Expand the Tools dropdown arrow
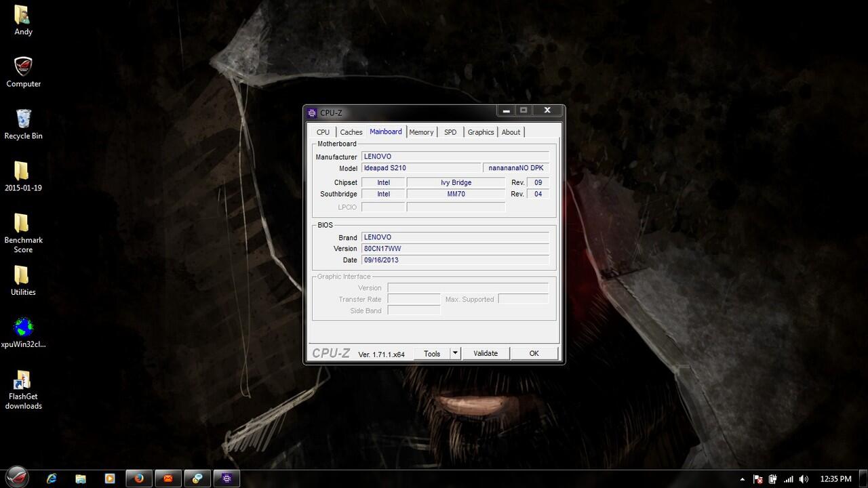 click(456, 353)
